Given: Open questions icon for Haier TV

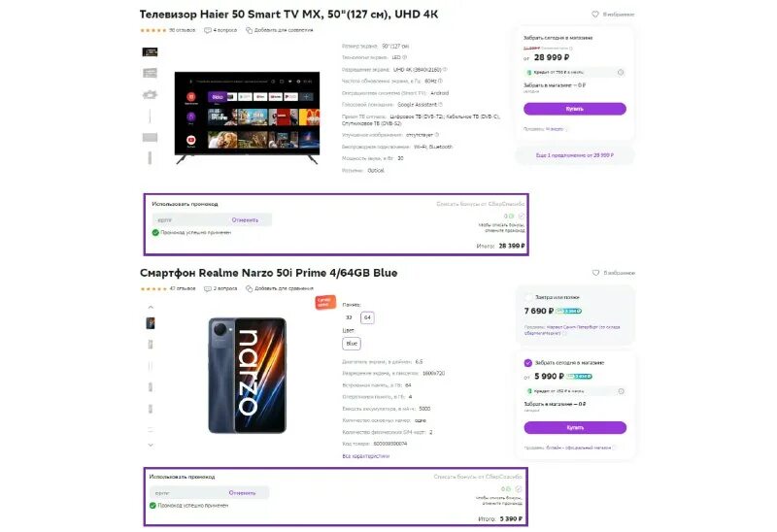Looking at the screenshot, I should (x=208, y=30).
